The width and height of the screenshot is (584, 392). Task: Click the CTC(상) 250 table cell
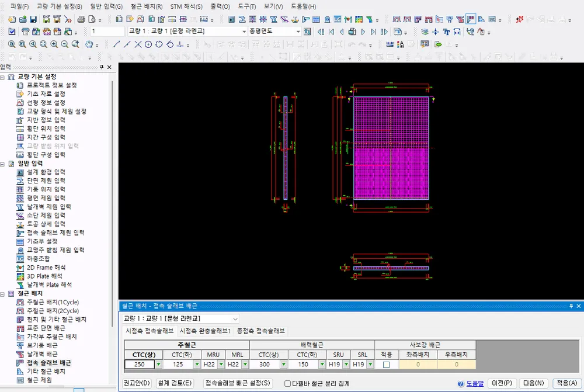click(x=140, y=365)
